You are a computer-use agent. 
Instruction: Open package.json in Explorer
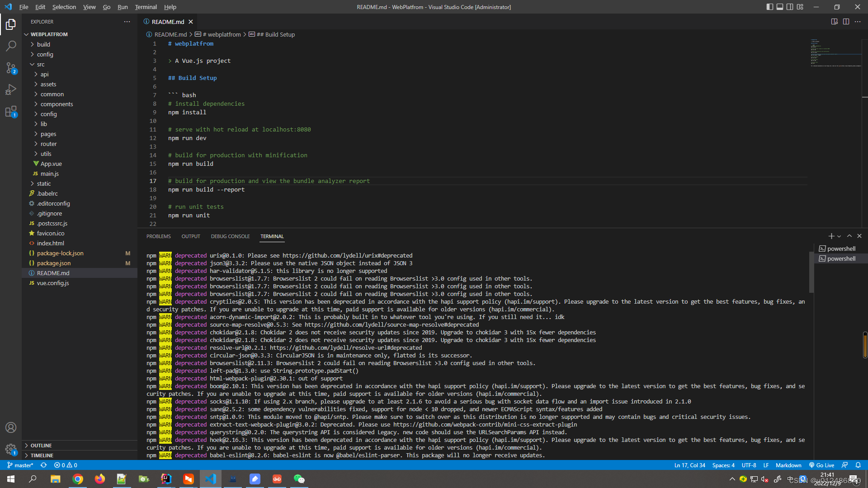pos(54,263)
